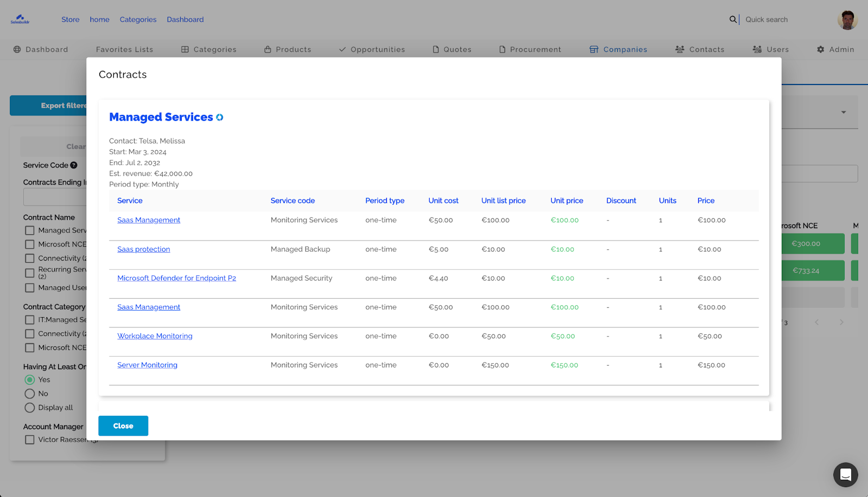Open the dropdown arrow at top right
The width and height of the screenshot is (868, 497).
844,112
